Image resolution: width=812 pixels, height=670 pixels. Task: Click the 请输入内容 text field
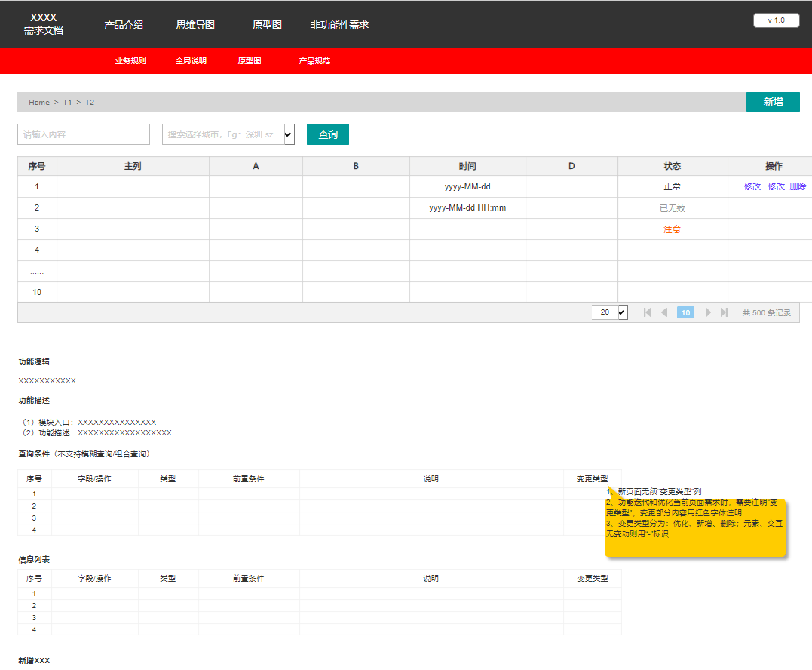click(84, 134)
